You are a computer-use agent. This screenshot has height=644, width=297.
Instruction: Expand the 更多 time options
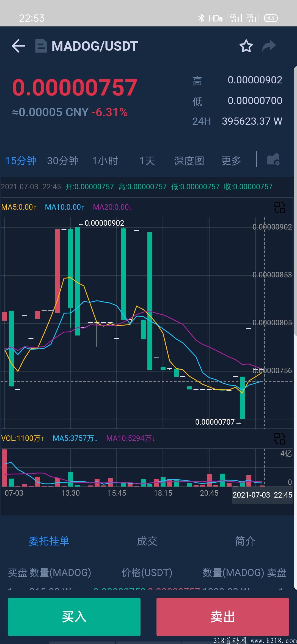231,161
